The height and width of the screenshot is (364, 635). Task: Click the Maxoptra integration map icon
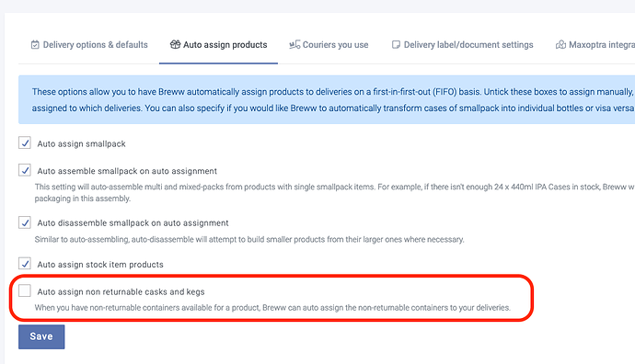tap(560, 44)
